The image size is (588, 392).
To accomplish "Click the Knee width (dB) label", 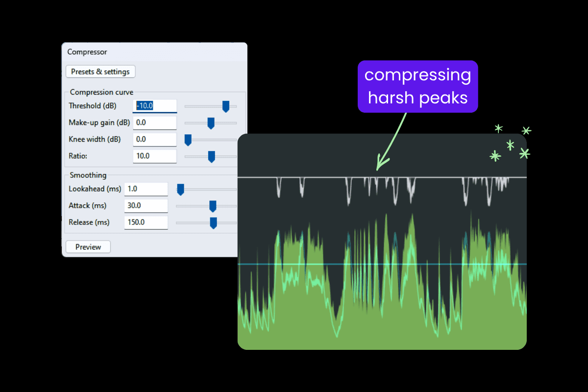I will pyautogui.click(x=95, y=139).
